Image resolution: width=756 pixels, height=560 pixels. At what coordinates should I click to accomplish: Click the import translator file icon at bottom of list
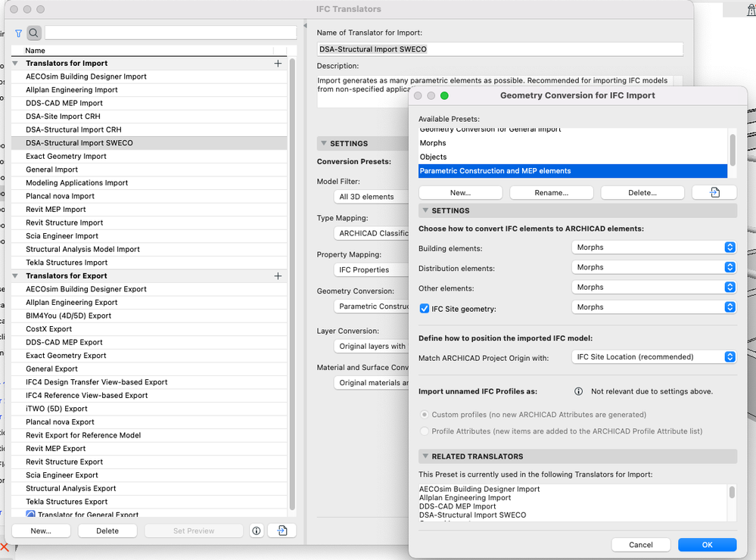(x=282, y=530)
